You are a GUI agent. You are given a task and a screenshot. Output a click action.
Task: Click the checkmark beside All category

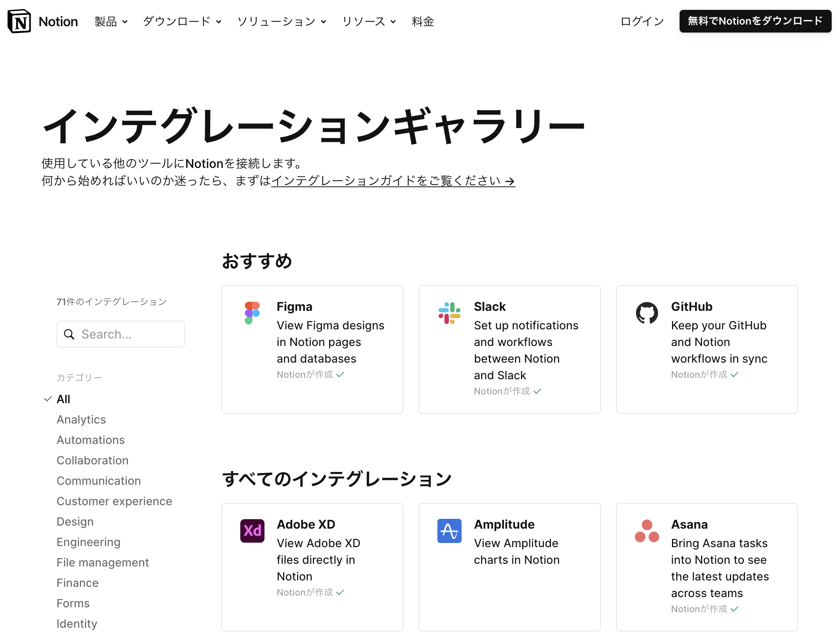click(x=48, y=399)
